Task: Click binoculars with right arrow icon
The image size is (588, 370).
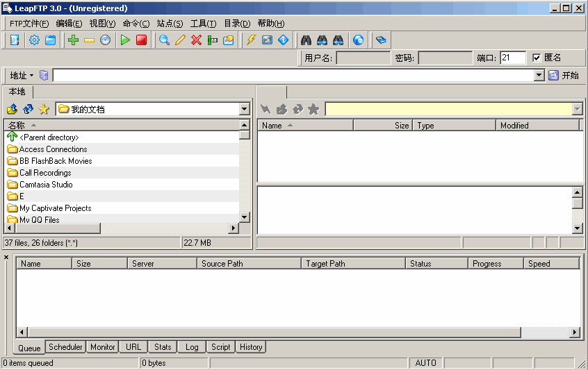Action: point(322,40)
